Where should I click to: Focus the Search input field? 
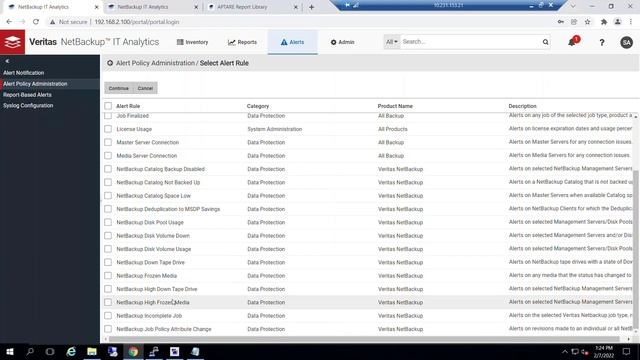[470, 42]
